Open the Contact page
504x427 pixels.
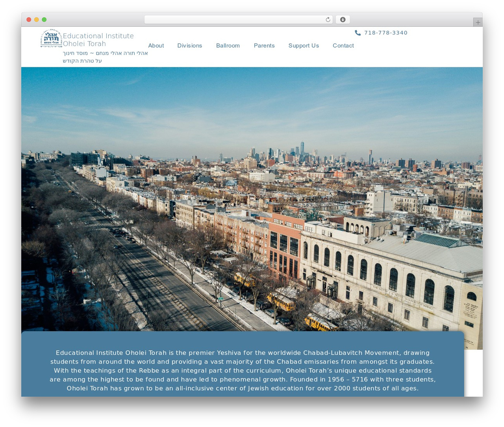343,46
